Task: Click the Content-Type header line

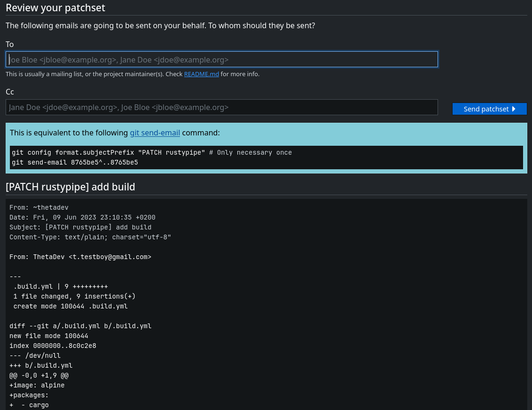Action: 90,237
